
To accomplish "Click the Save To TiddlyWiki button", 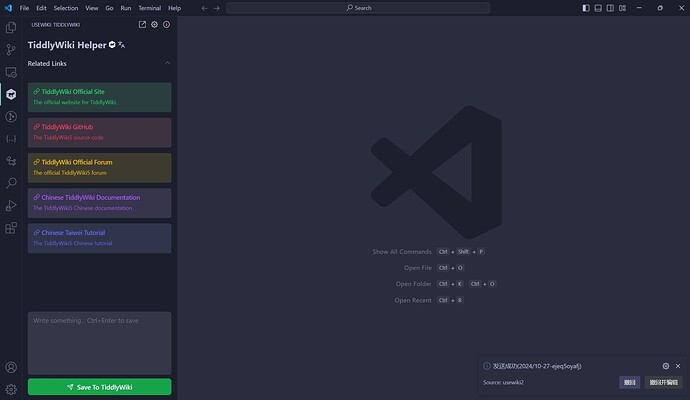I will pos(99,387).
